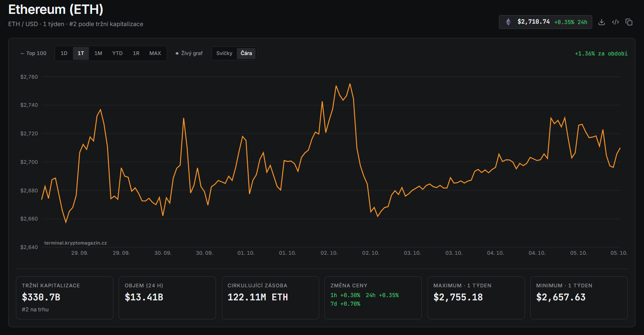This screenshot has width=644, height=335.
Task: Go back to Top 100 list
Action: pos(33,53)
